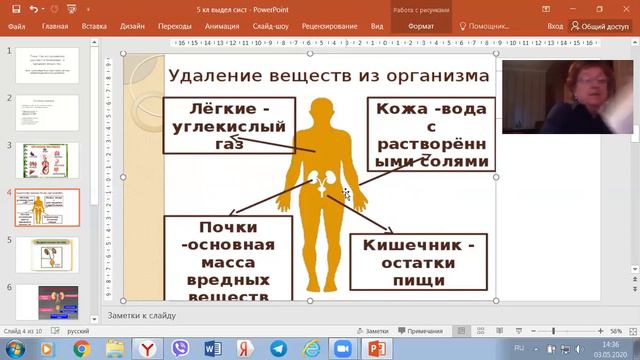The width and height of the screenshot is (640, 360).
Task: Select slide 3 thumbnail with organs
Action: pos(47,160)
